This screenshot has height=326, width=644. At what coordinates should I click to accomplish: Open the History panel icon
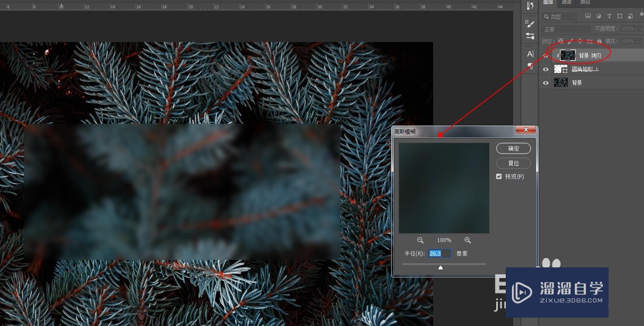click(530, 6)
